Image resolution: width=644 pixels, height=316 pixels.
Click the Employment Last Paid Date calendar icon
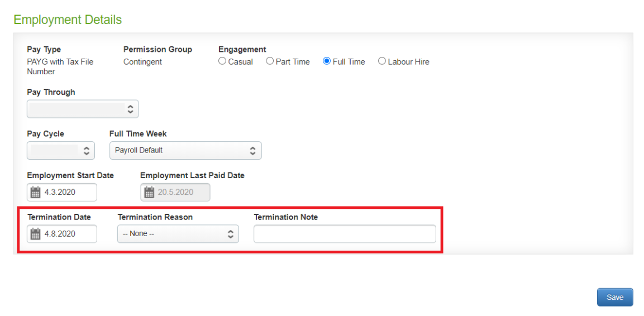click(x=149, y=193)
